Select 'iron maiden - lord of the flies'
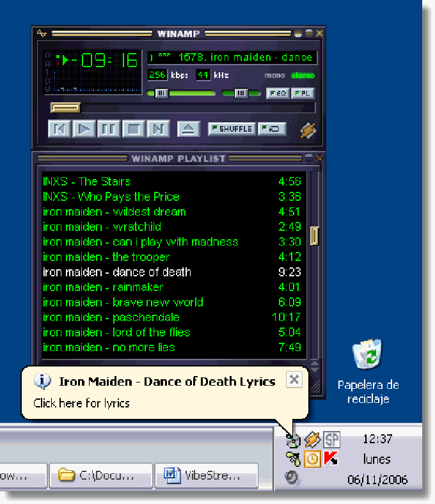Image resolution: width=435 pixels, height=504 pixels. pyautogui.click(x=172, y=333)
